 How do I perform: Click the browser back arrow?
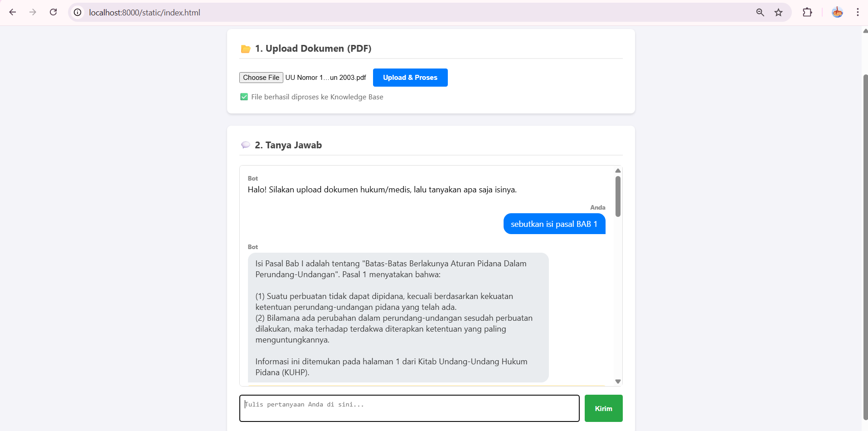[x=13, y=12]
